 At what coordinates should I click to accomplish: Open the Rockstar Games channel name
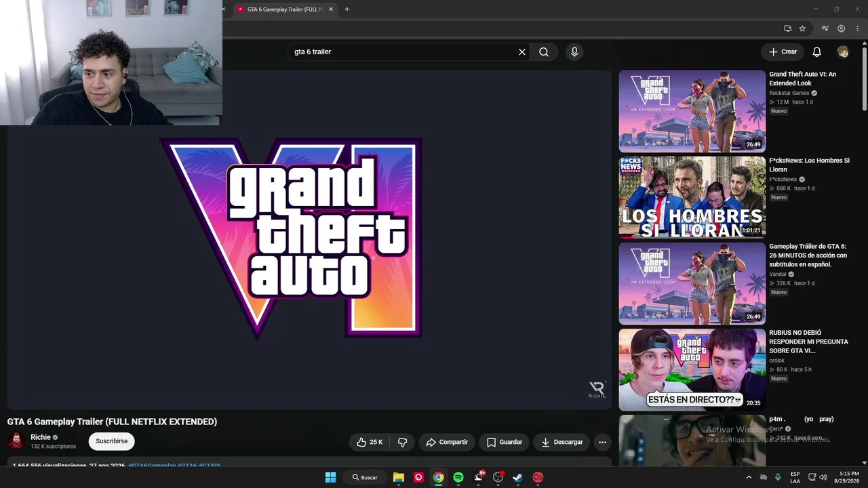point(789,93)
